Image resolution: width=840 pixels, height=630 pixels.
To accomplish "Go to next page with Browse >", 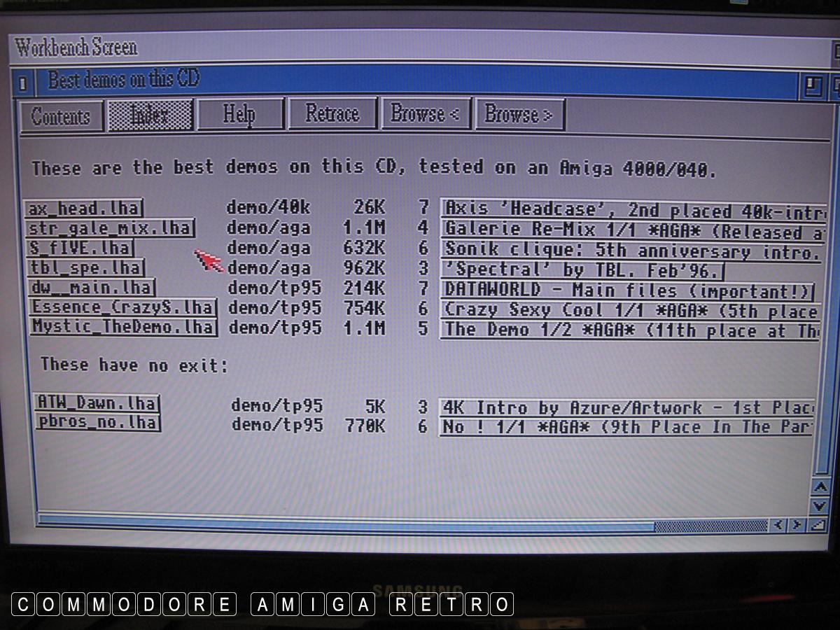I will click(519, 114).
